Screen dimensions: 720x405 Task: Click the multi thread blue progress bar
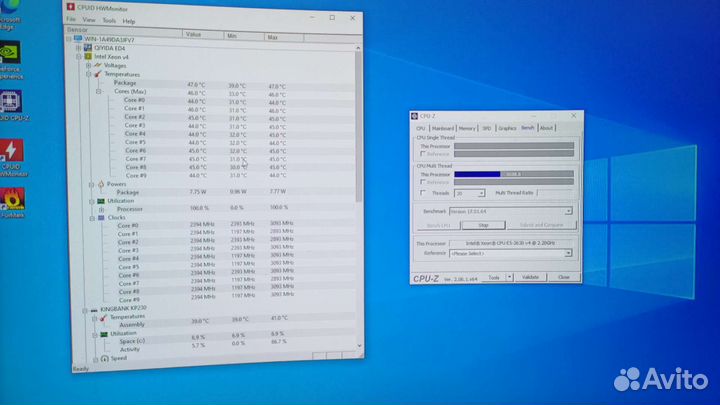coord(478,173)
